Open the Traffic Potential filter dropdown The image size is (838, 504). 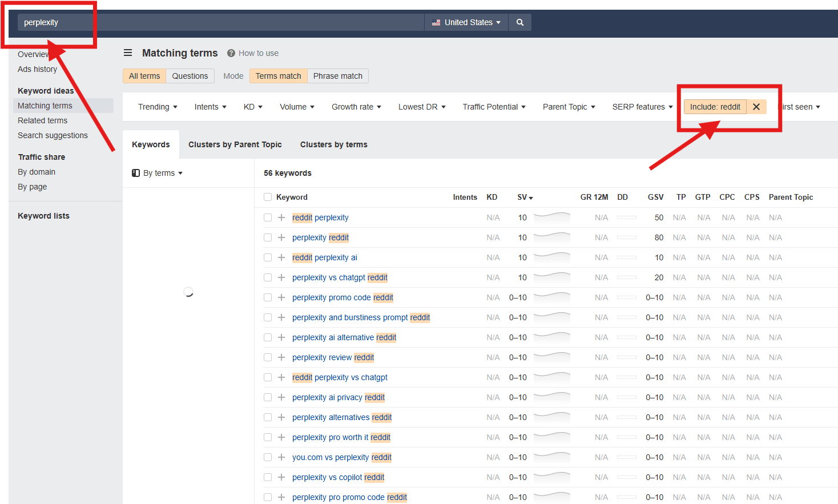494,107
